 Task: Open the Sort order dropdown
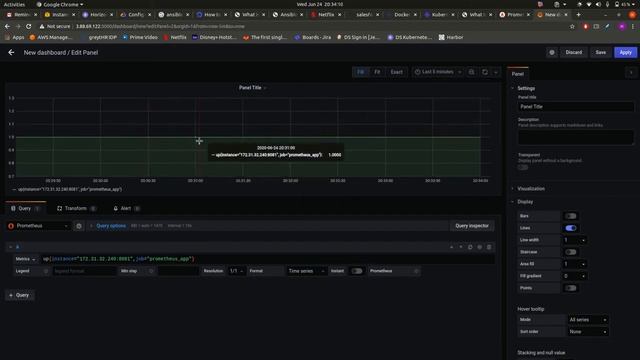tap(588, 332)
